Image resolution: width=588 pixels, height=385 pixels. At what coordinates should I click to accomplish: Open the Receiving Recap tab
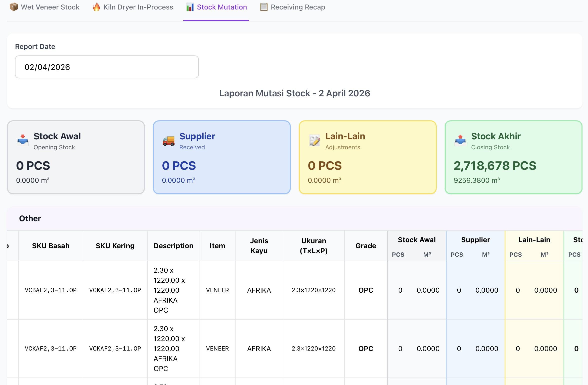[298, 7]
